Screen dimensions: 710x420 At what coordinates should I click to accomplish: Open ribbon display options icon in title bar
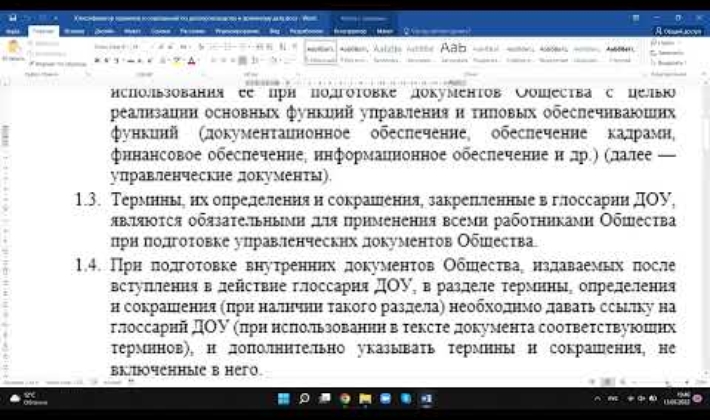pos(636,18)
